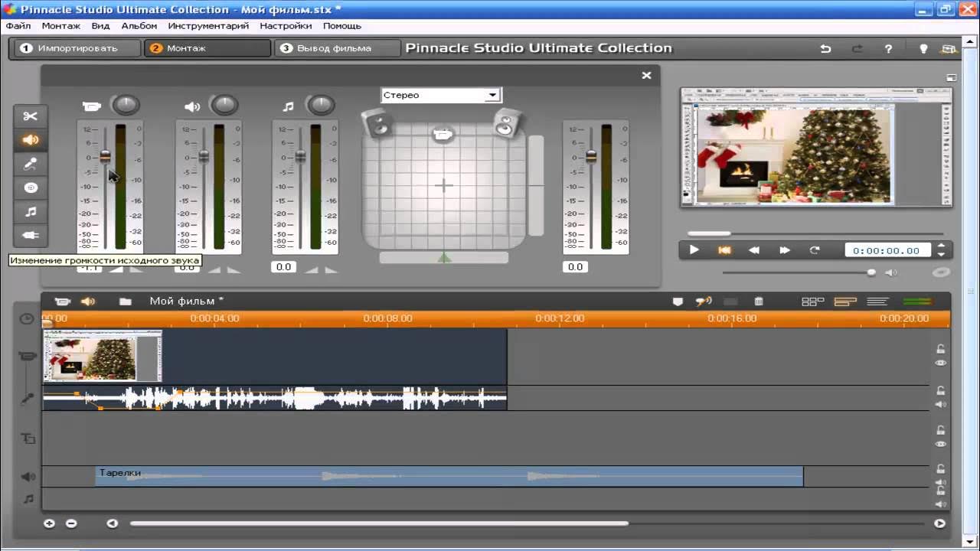The image size is (980, 551).
Task: Increase timecode with up stepper arrow
Action: point(941,246)
